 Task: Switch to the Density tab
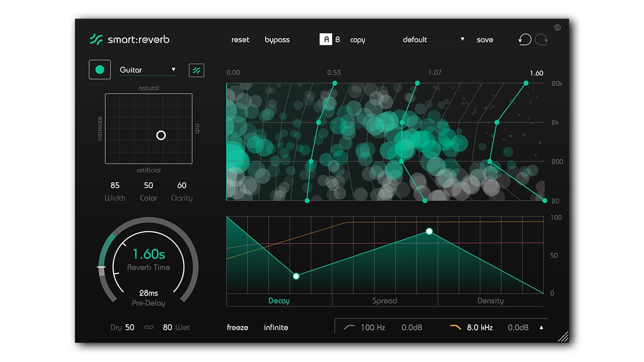pyautogui.click(x=490, y=301)
